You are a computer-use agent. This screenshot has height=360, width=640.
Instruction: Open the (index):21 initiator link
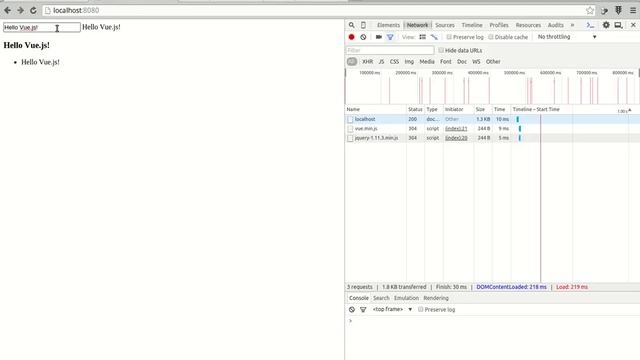point(456,129)
